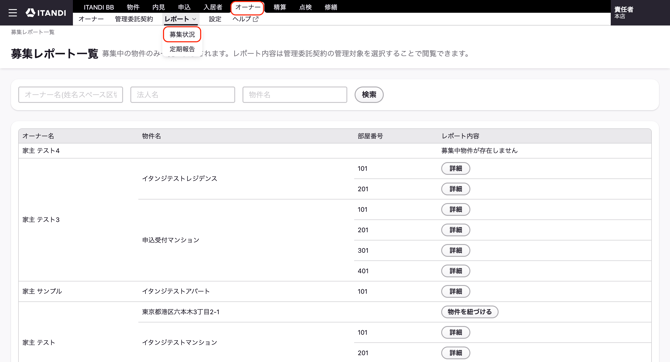Open the 内見 top menu

click(x=159, y=7)
